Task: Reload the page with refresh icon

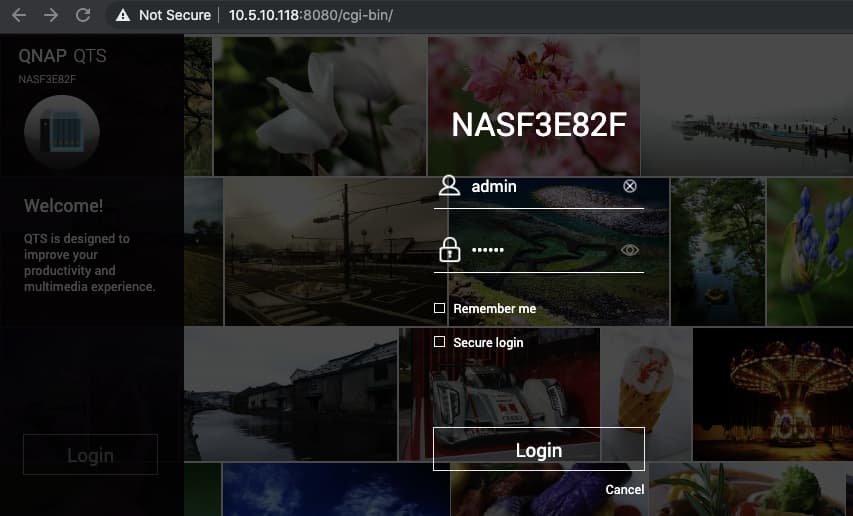Action: (x=83, y=15)
